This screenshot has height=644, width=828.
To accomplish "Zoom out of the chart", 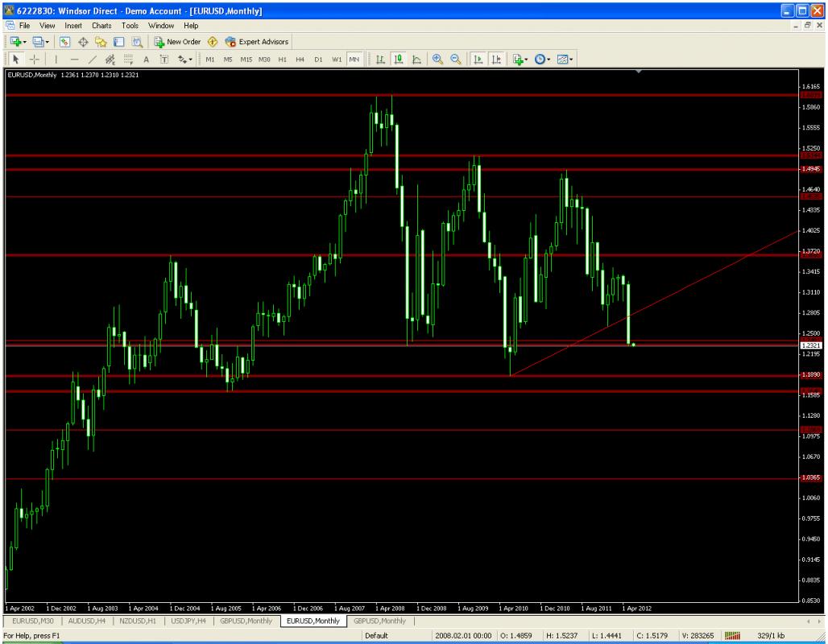I will (x=454, y=59).
